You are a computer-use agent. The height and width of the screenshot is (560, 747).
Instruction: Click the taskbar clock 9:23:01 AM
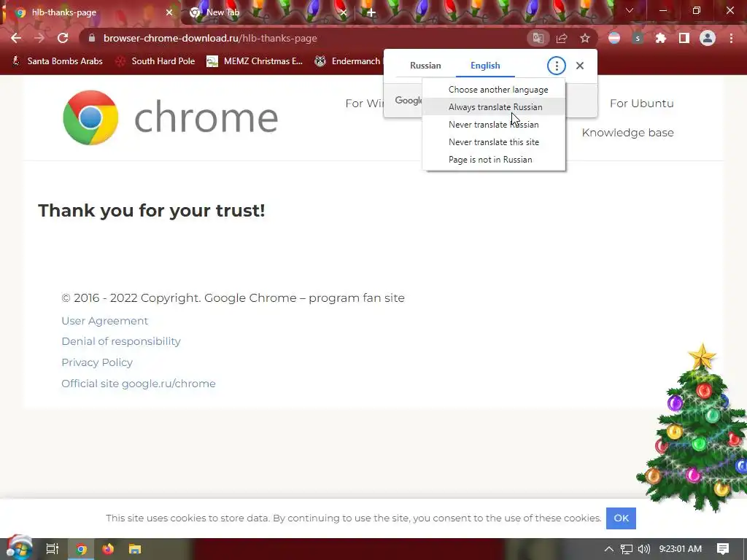click(x=681, y=549)
